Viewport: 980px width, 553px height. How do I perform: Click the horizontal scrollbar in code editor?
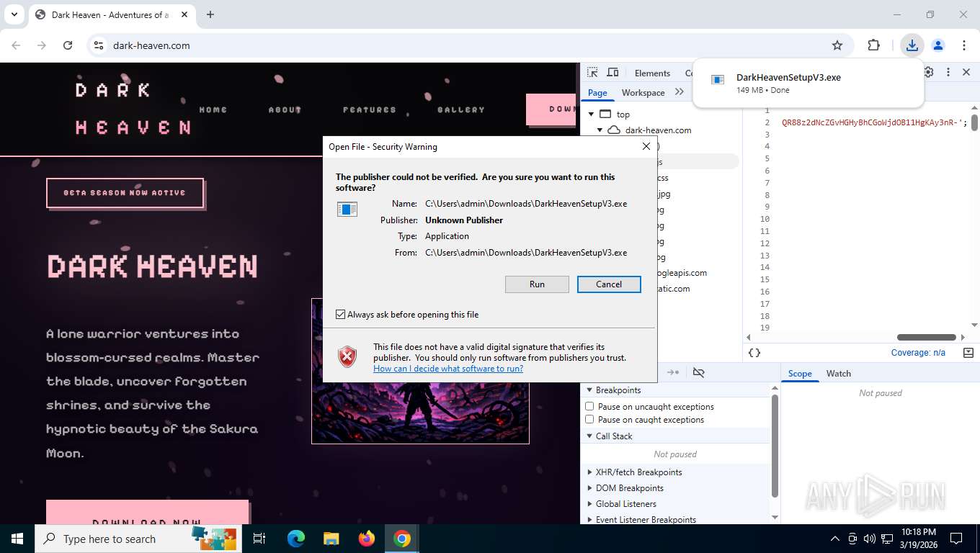tap(926, 337)
